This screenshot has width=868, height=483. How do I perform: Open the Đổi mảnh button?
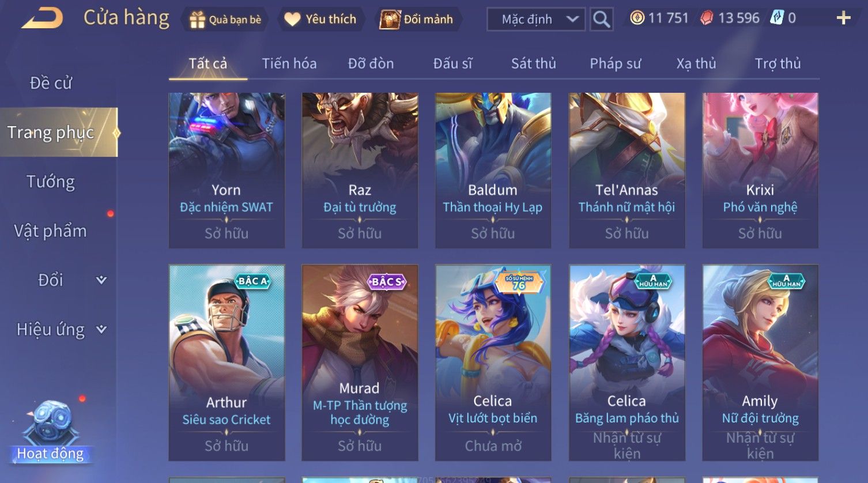tap(416, 20)
